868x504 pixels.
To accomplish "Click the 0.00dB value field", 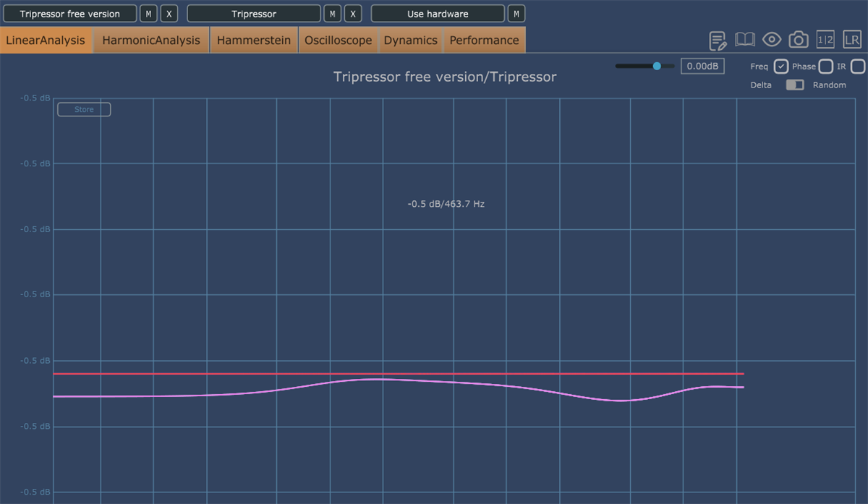I will pyautogui.click(x=702, y=66).
